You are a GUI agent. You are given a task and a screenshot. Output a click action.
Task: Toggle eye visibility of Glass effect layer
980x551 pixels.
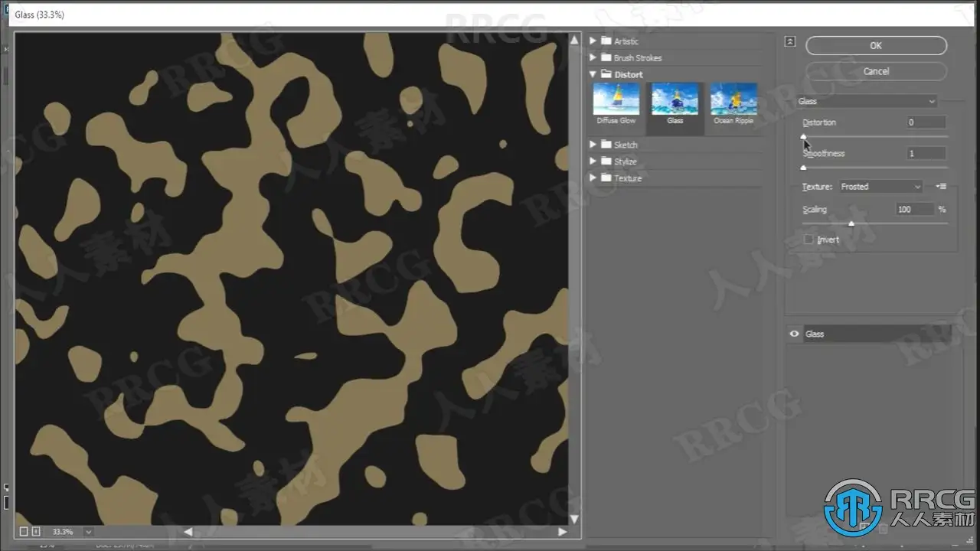tap(794, 334)
